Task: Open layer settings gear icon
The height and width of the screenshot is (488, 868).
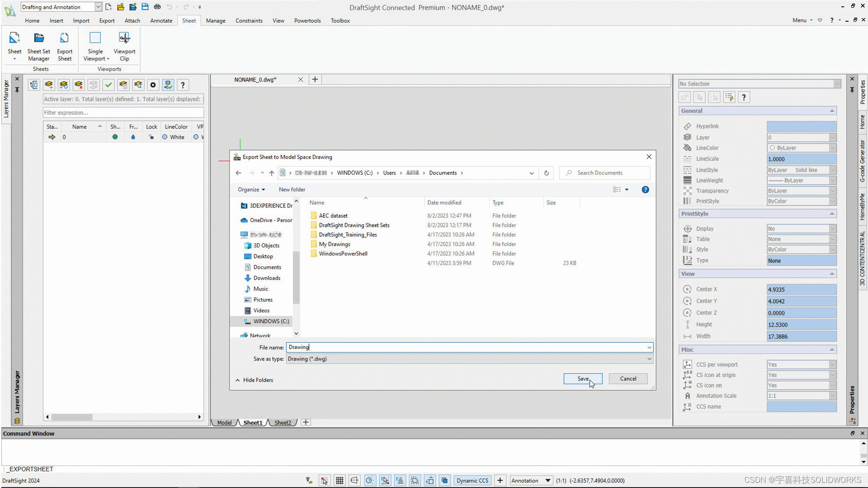Action: (x=153, y=85)
